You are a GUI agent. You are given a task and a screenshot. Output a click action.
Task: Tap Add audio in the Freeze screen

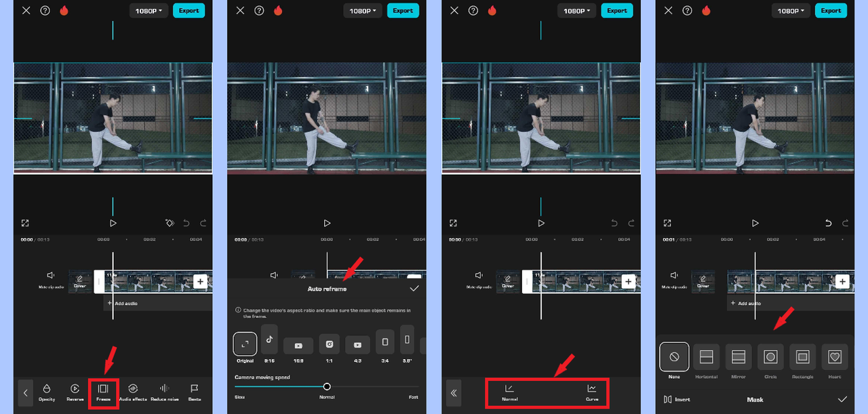pos(123,304)
